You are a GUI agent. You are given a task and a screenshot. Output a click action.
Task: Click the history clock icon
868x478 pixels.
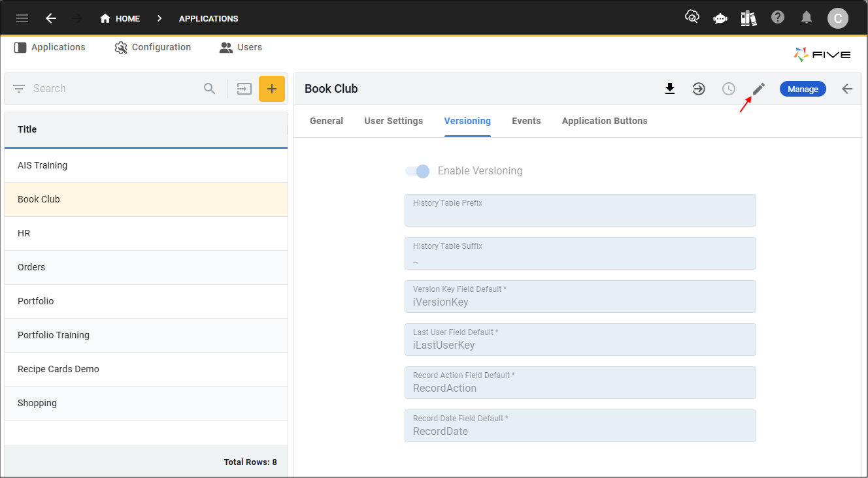coord(729,89)
